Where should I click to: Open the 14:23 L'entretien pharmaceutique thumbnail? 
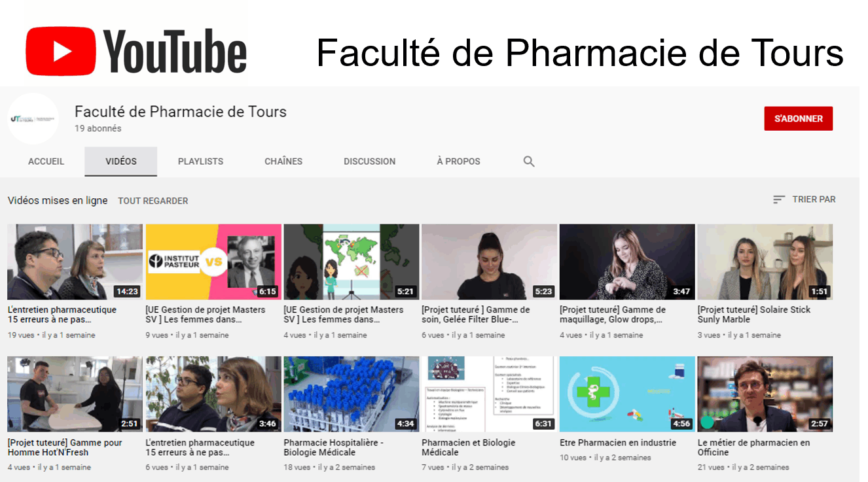pos(75,262)
